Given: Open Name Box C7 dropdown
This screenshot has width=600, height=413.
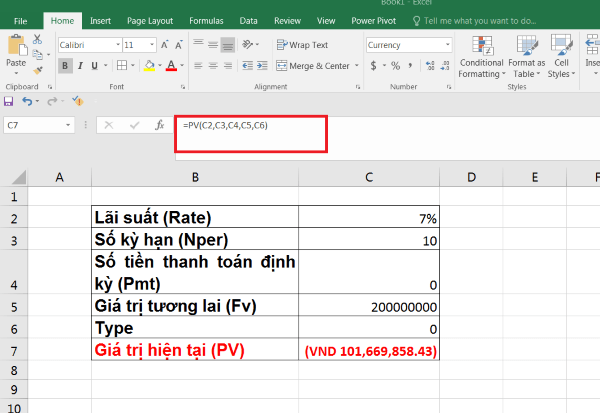Looking at the screenshot, I should click(68, 125).
